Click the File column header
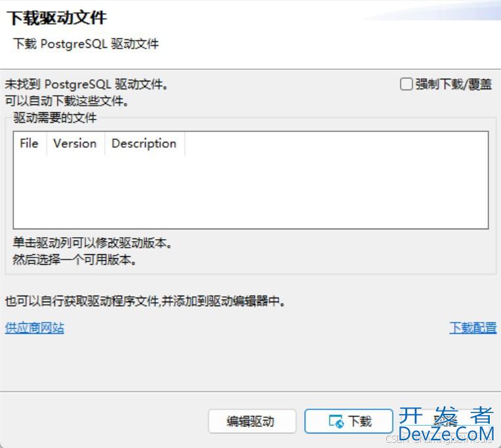The image size is (501, 448). click(30, 143)
